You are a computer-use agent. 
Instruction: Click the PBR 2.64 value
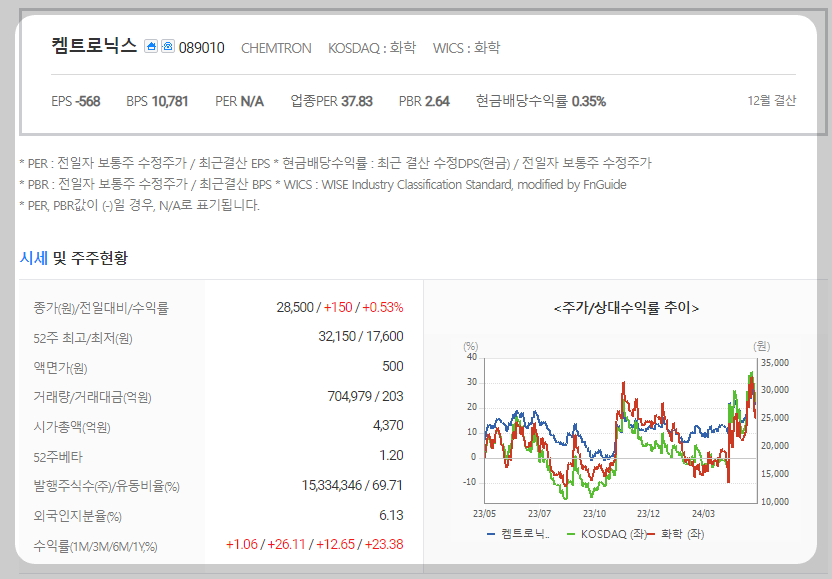tap(424, 101)
